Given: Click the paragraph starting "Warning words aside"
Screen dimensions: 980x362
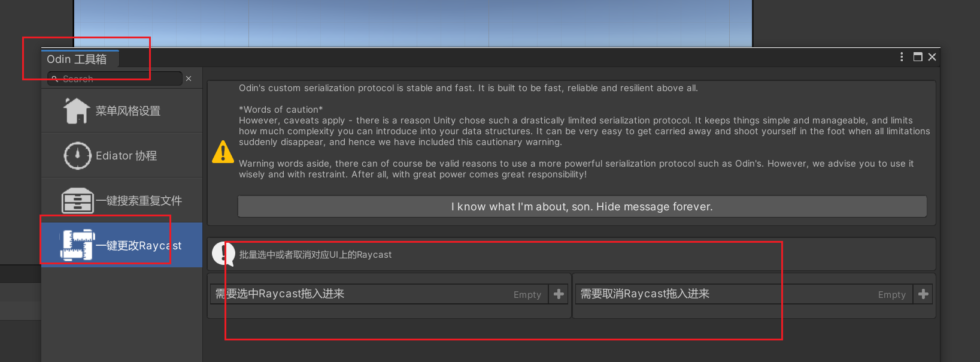Looking at the screenshot, I should coord(577,169).
